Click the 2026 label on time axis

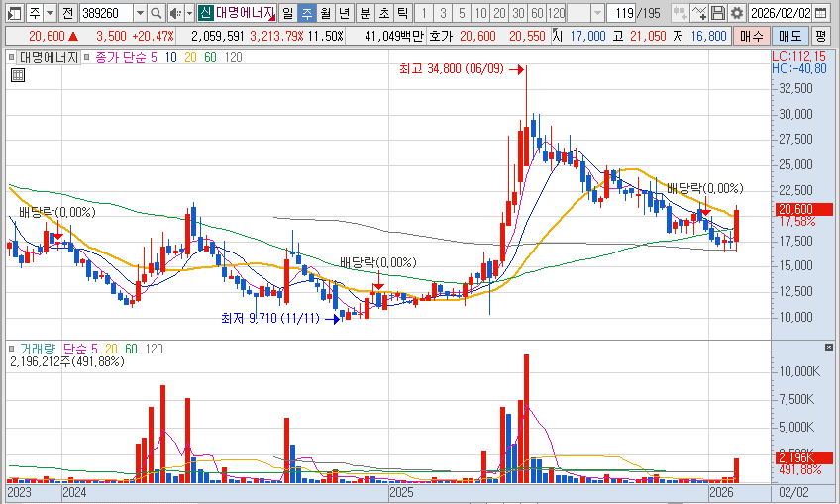click(721, 492)
